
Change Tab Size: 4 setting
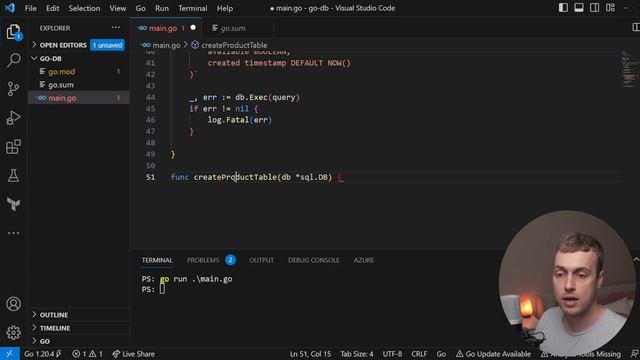(x=357, y=354)
